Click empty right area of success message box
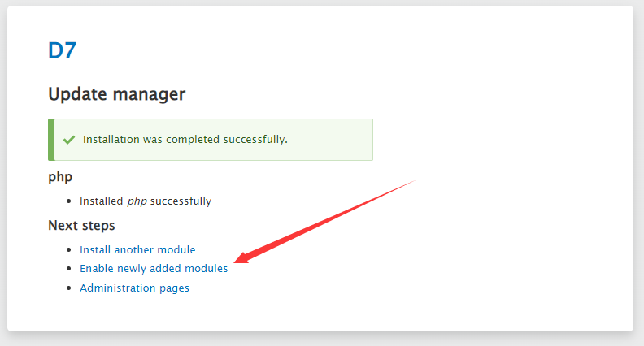The image size is (644, 346). [x=329, y=140]
